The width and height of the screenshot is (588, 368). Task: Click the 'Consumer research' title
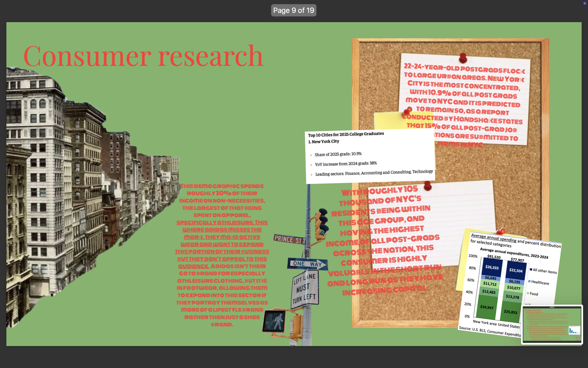point(143,56)
